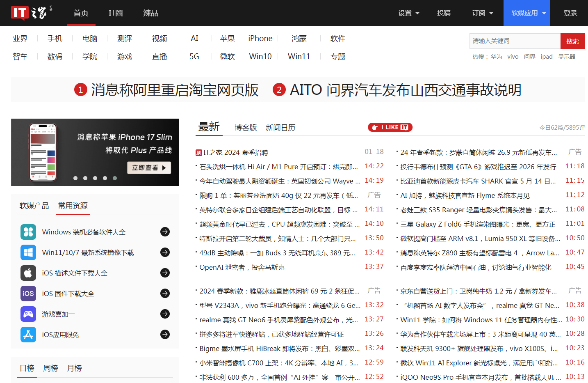Open the 辣品 top navigation item
This screenshot has height=383, width=588.
[150, 13]
